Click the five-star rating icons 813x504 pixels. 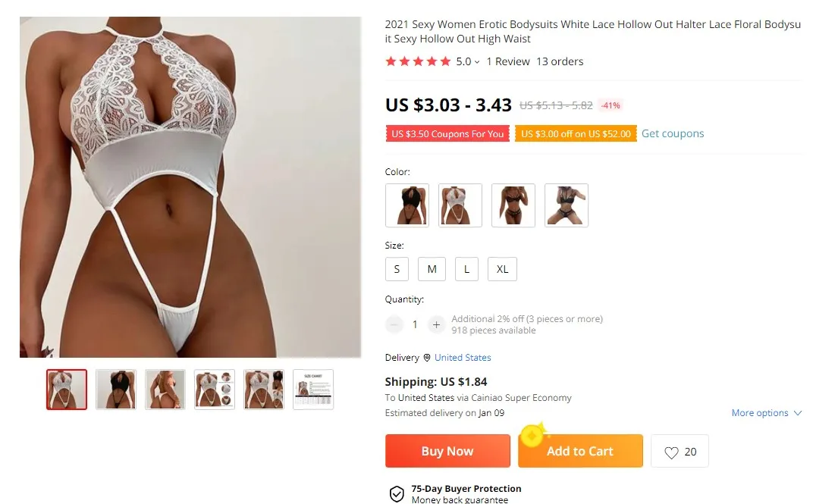click(x=418, y=61)
